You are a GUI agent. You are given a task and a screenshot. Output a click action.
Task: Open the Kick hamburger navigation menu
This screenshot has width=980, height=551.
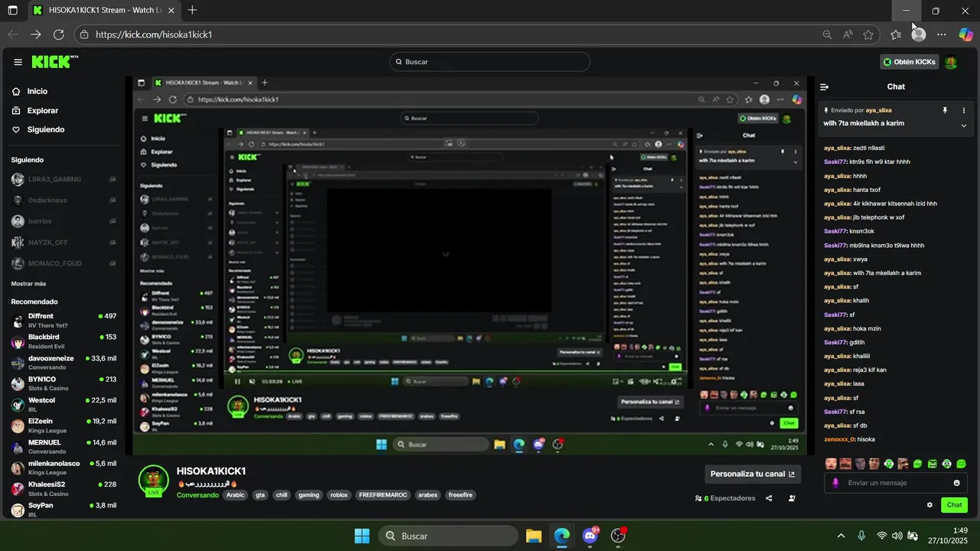(x=18, y=62)
